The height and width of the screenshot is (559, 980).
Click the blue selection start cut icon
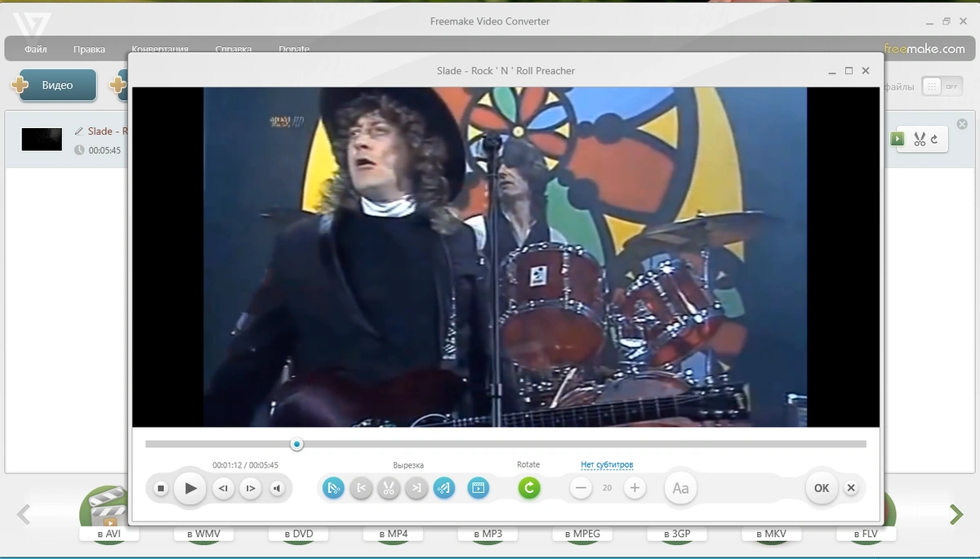333,489
